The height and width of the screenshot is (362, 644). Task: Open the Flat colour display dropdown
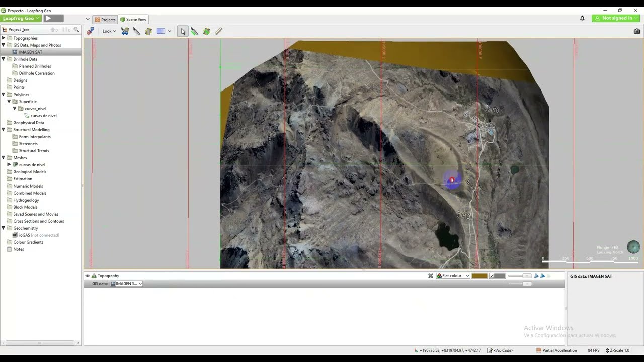pyautogui.click(x=453, y=276)
